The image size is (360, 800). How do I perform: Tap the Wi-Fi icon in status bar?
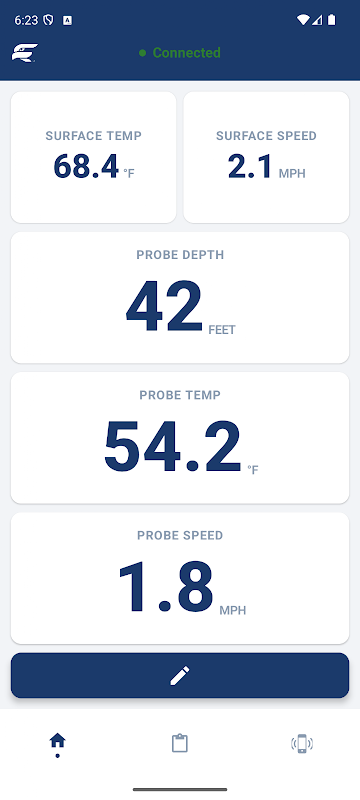tap(303, 20)
